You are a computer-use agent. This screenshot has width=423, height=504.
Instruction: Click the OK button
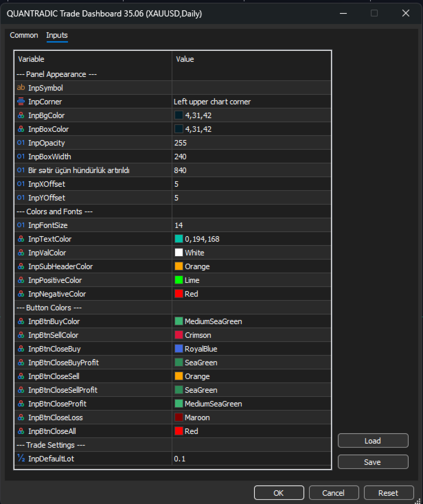pos(279,493)
